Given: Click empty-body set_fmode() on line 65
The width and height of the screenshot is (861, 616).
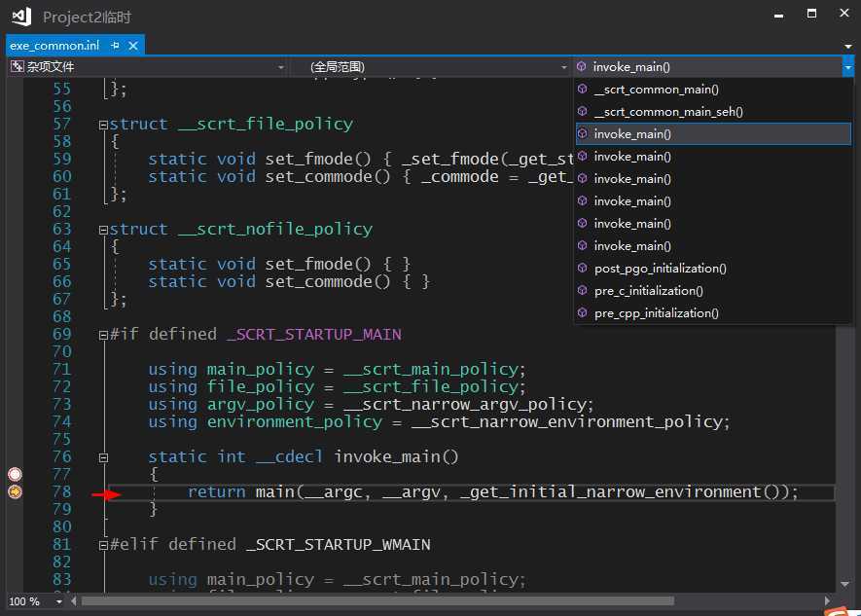Looking at the screenshot, I should click(279, 264).
